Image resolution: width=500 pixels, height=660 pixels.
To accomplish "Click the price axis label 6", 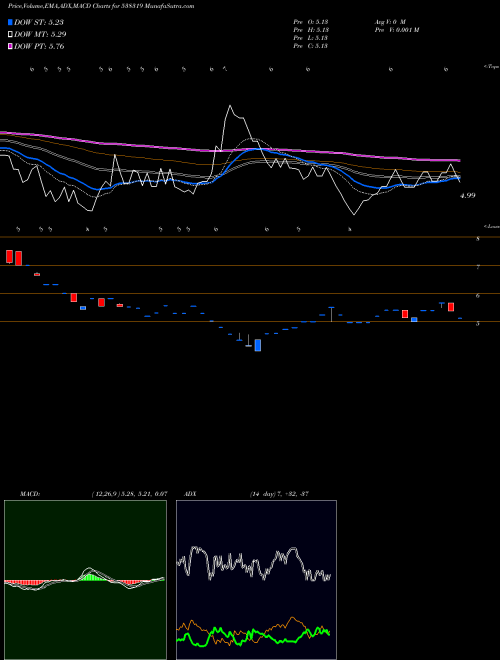I will (478, 295).
